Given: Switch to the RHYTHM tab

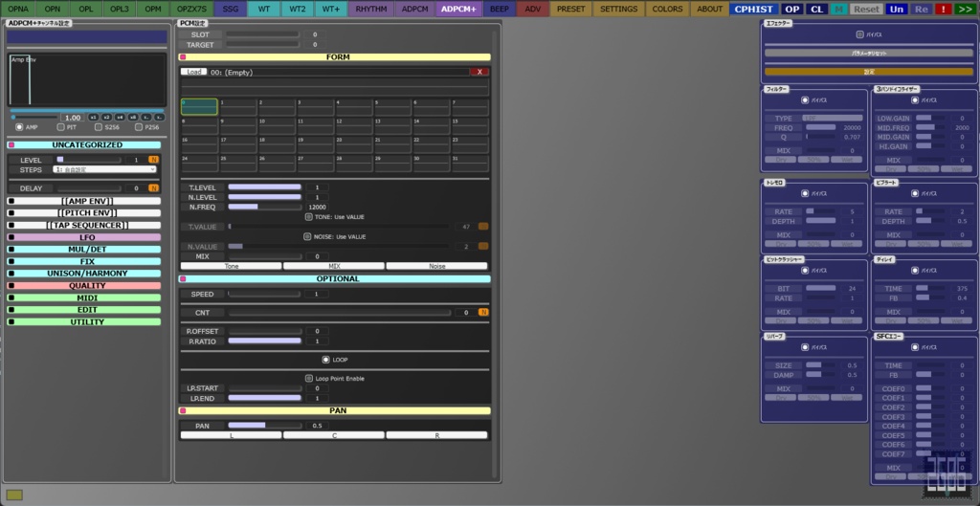Looking at the screenshot, I should (x=371, y=9).
